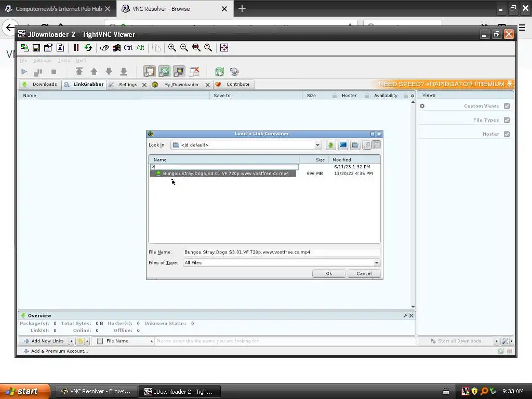The width and height of the screenshot is (532, 399).
Task: Click the folder rename text field
Action: click(224, 167)
